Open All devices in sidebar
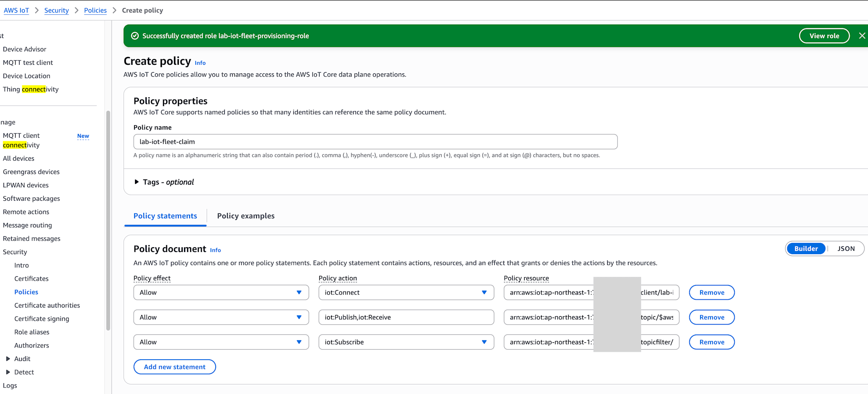This screenshot has height=394, width=868. coord(18,159)
